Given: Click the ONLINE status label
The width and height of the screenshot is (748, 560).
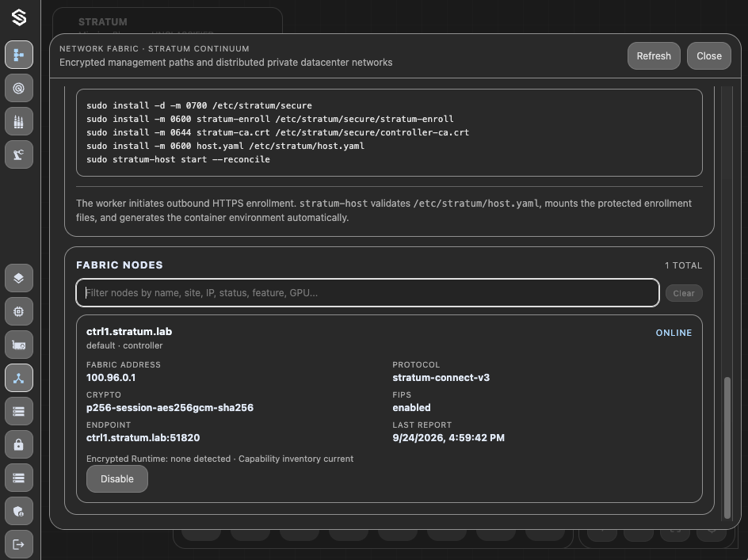Looking at the screenshot, I should pyautogui.click(x=674, y=333).
